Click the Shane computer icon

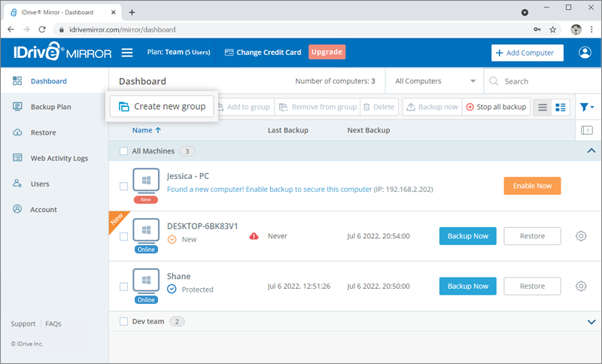point(146,281)
